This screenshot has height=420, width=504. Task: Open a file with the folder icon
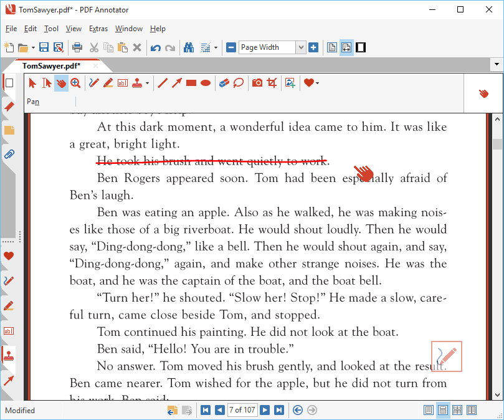pyautogui.click(x=23, y=47)
